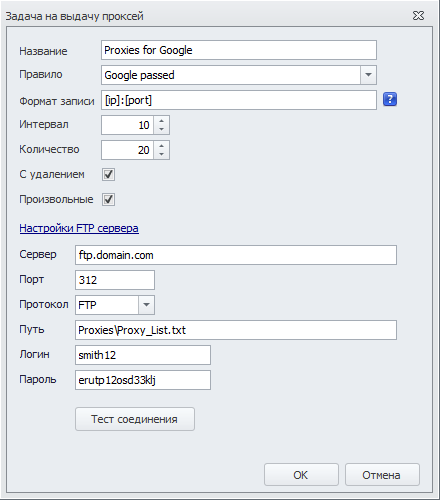The width and height of the screenshot is (440, 500).
Task: Toggle the Произвольные checkbox
Action: (108, 199)
